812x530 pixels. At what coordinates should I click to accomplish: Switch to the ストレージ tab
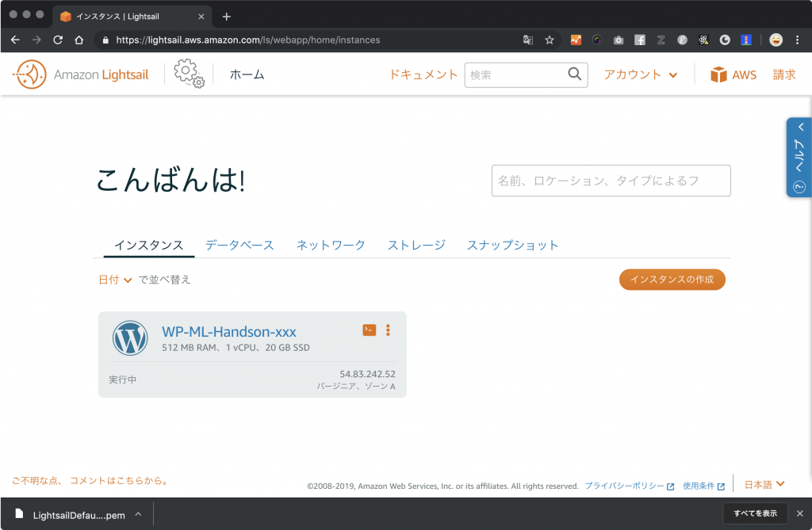click(x=416, y=245)
